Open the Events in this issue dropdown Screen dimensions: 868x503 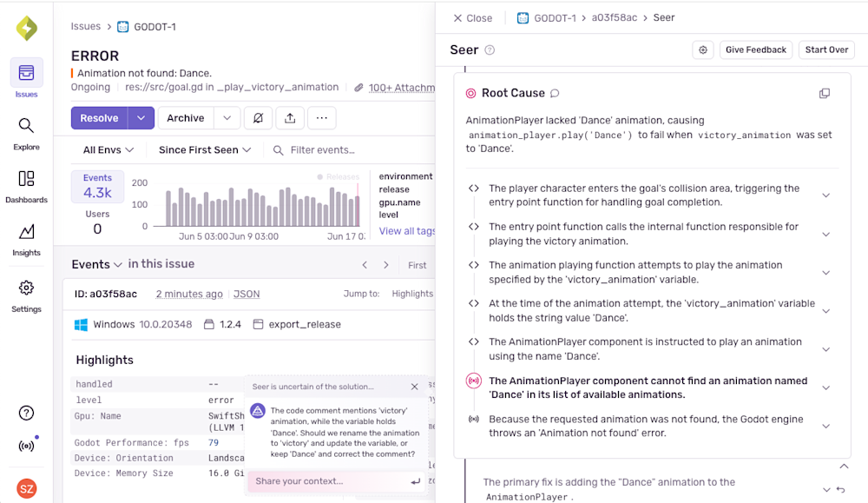[96, 264]
